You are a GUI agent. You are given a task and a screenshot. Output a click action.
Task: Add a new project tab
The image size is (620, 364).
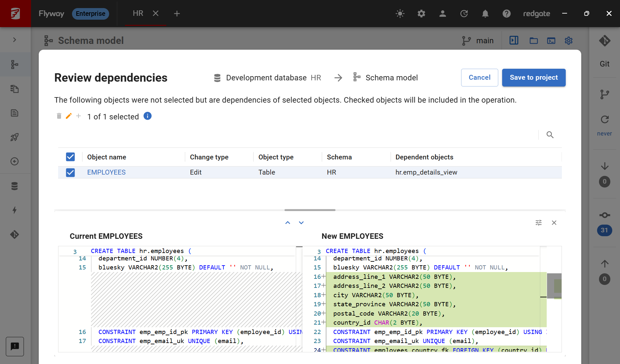(x=177, y=14)
